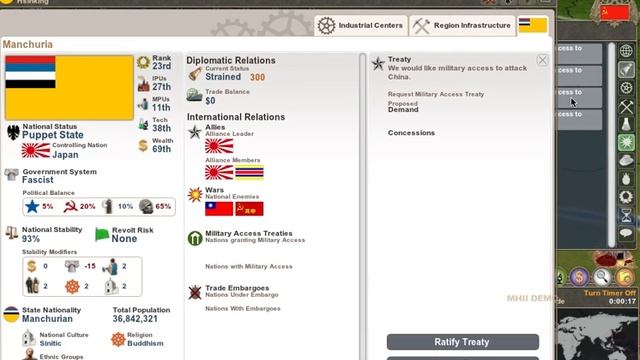This screenshot has height=360, width=640.
Task: Open the research flask sidebar icon
Action: [626, 124]
